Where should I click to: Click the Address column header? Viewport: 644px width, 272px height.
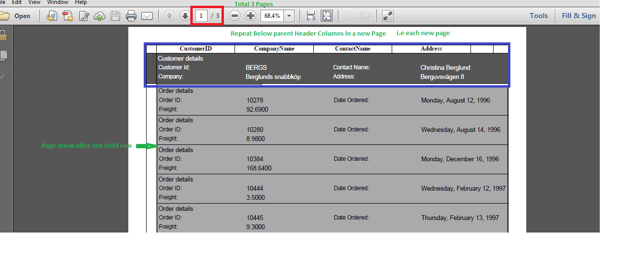coord(431,49)
